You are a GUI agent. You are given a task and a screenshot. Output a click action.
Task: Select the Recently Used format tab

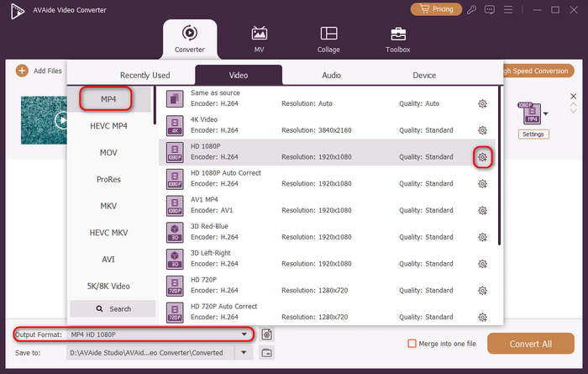click(145, 75)
